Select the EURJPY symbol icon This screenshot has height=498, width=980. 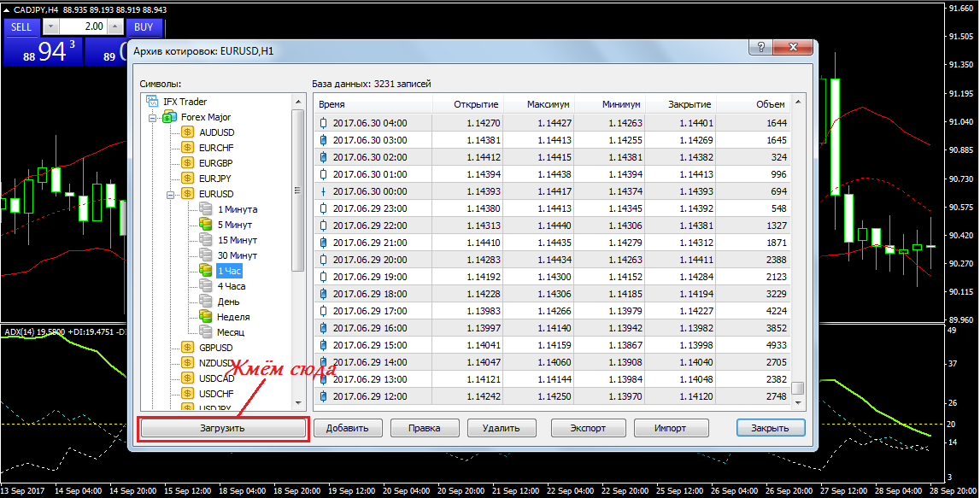(187, 178)
